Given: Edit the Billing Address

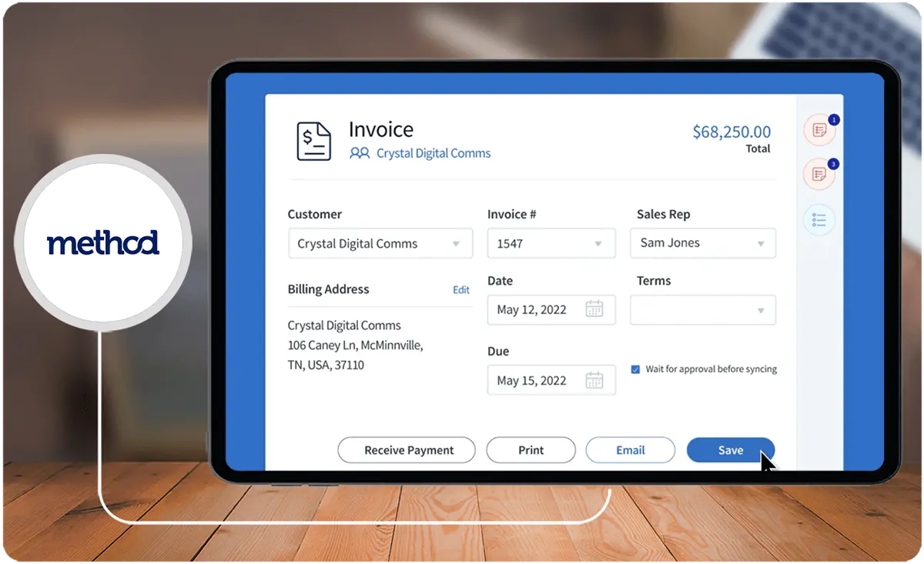Looking at the screenshot, I should coord(461,290).
